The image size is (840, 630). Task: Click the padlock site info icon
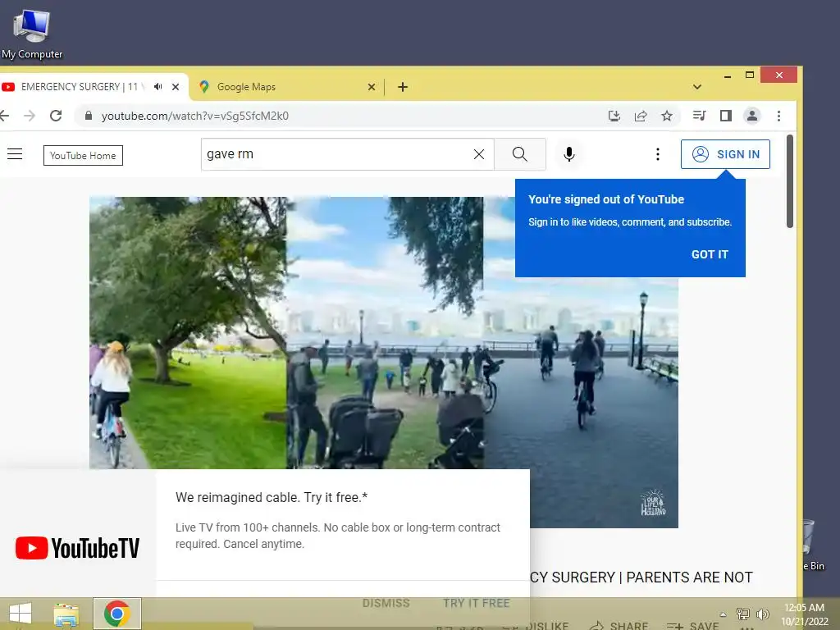coord(89,116)
